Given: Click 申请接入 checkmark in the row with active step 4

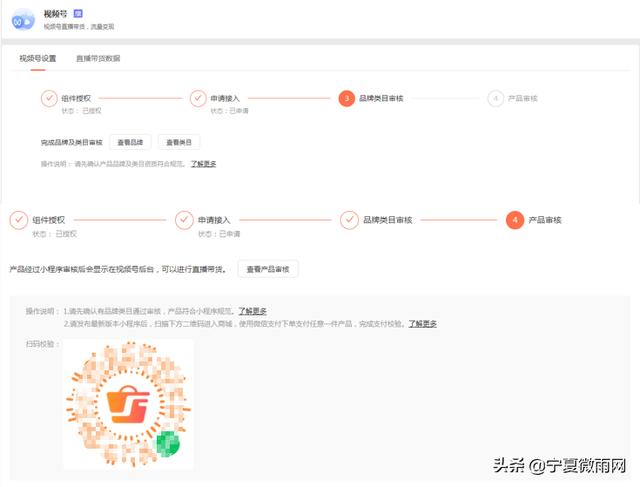Looking at the screenshot, I should pyautogui.click(x=184, y=220).
